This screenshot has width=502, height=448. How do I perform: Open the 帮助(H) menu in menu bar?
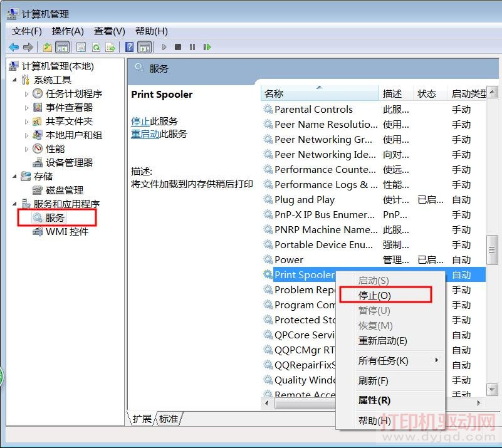[152, 31]
